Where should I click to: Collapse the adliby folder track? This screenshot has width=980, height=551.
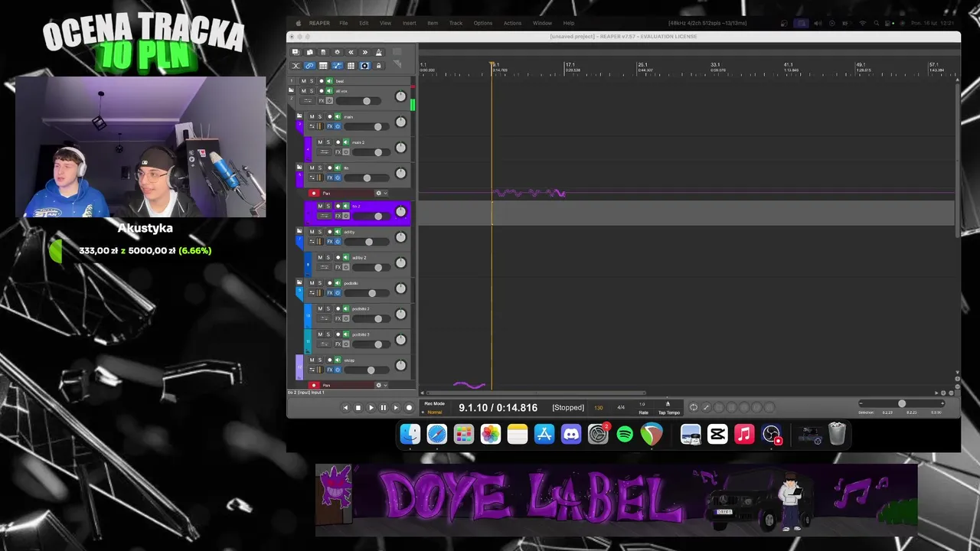point(299,232)
